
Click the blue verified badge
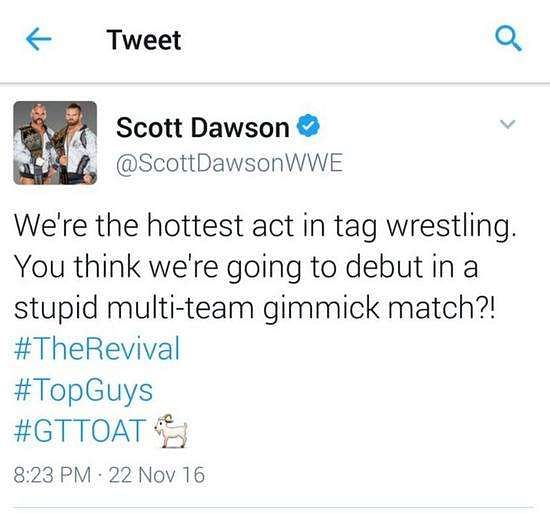point(309,125)
